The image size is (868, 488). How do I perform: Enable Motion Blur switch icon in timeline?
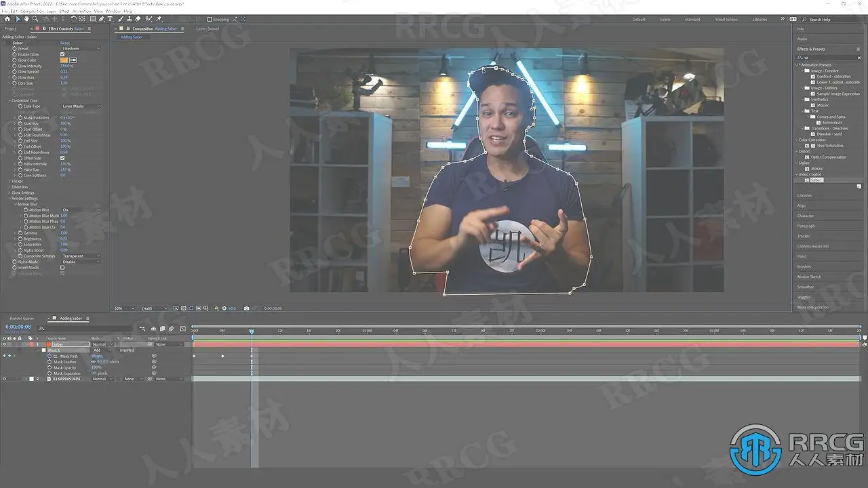point(171,329)
